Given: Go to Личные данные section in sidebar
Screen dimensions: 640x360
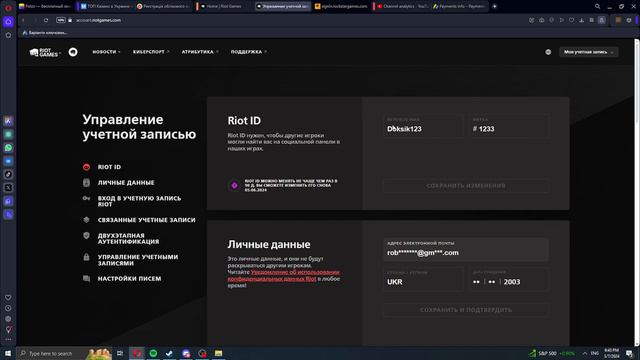Looking at the screenshot, I should (126, 182).
